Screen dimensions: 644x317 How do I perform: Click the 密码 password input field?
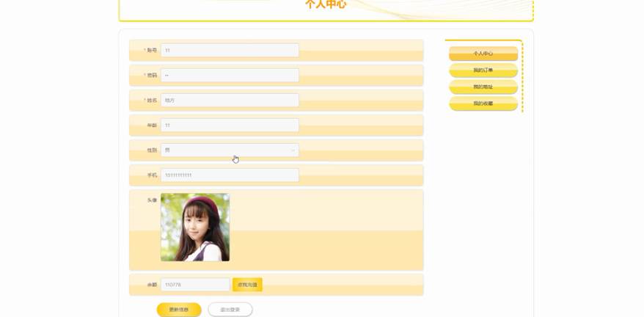[230, 76]
